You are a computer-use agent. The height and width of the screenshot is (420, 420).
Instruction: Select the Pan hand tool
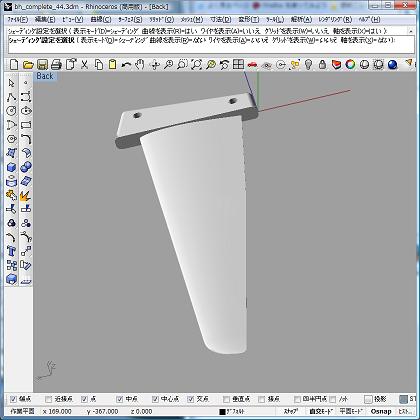(140, 64)
